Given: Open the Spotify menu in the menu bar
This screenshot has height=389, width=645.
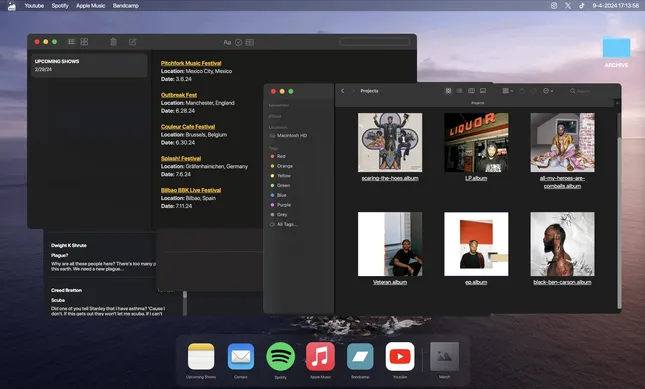Looking at the screenshot, I should pyautogui.click(x=60, y=6).
